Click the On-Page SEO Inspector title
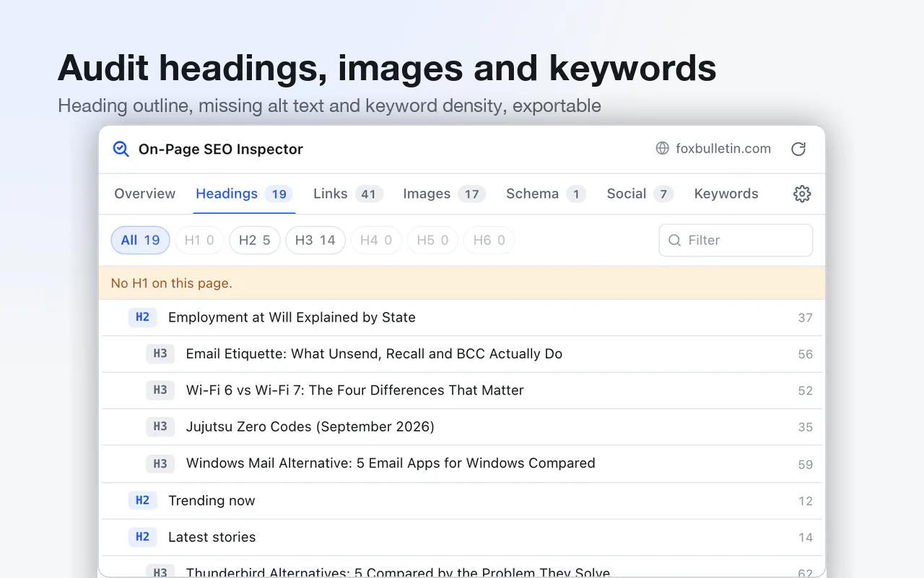The image size is (924, 578). click(x=221, y=149)
